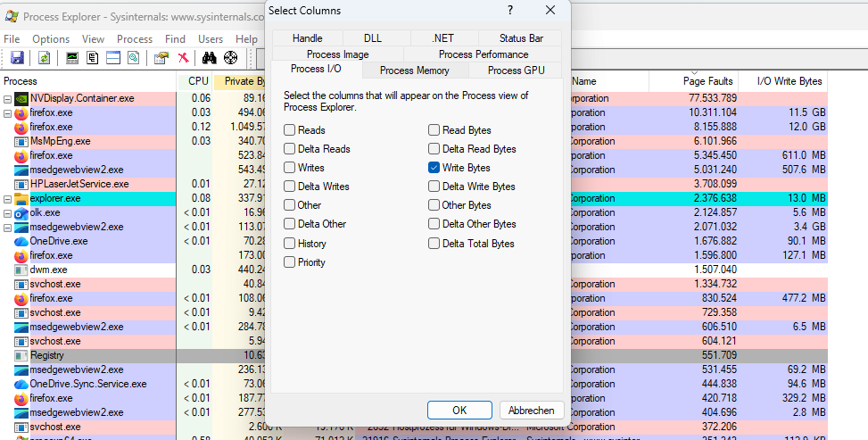This screenshot has width=868, height=440.
Task: Click the DLL/Handle view toolbar icon
Action: click(x=134, y=58)
